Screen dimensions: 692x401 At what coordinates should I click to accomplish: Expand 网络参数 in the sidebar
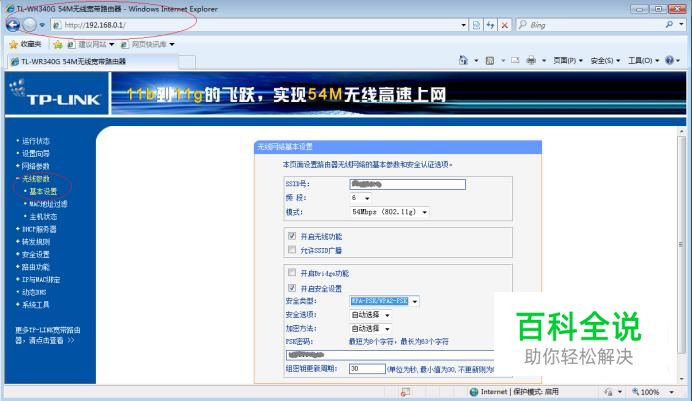tap(36, 166)
